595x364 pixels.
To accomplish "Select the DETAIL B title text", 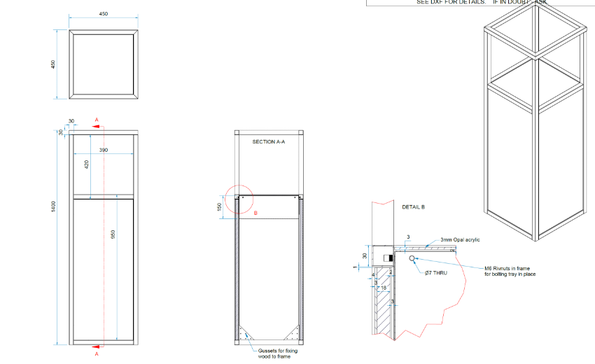I will tap(413, 207).
